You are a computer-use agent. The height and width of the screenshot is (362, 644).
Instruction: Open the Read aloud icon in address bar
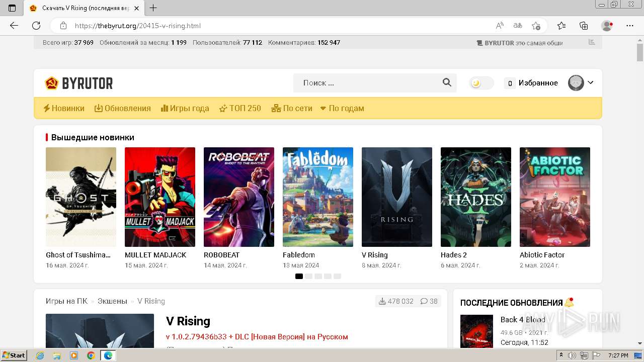point(500,26)
